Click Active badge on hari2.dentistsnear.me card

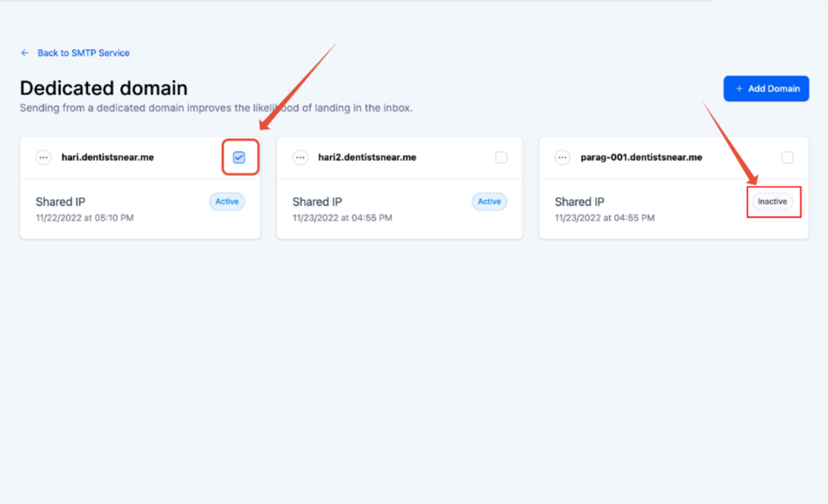click(x=489, y=202)
